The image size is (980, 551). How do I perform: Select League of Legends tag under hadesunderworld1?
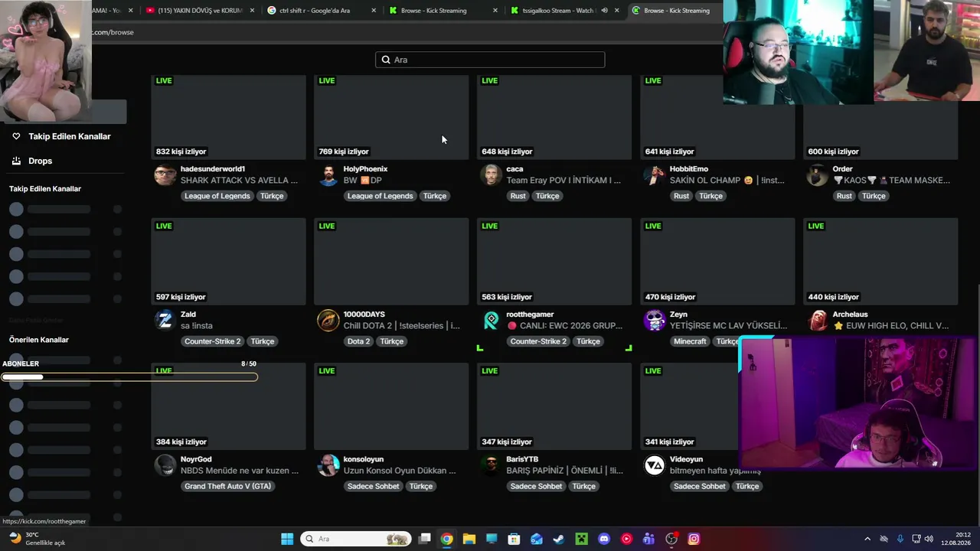(x=217, y=196)
